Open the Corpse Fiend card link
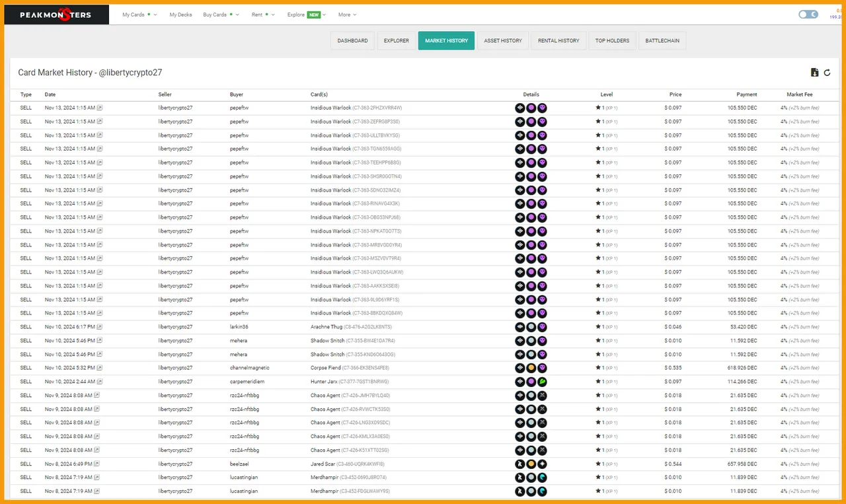The width and height of the screenshot is (846, 504). pos(327,368)
